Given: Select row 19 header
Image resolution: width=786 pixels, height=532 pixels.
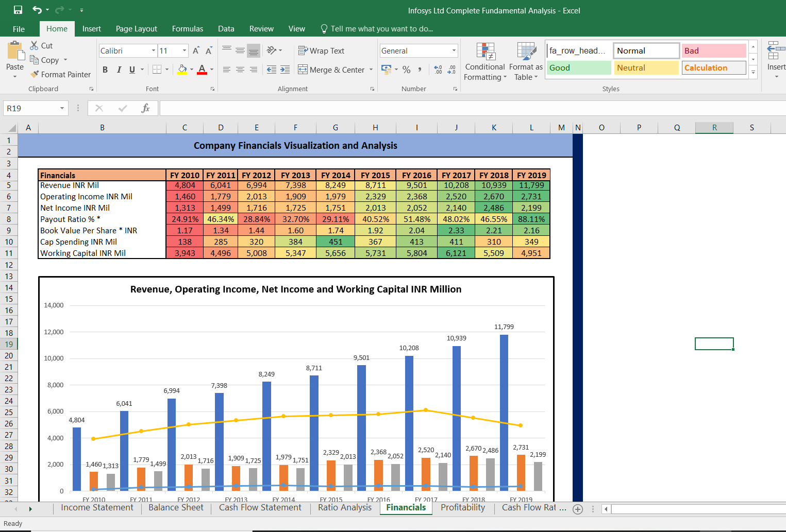Looking at the screenshot, I should (x=9, y=344).
